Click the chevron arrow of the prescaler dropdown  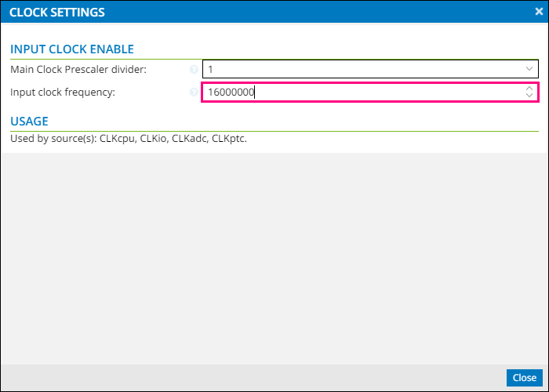click(x=529, y=69)
